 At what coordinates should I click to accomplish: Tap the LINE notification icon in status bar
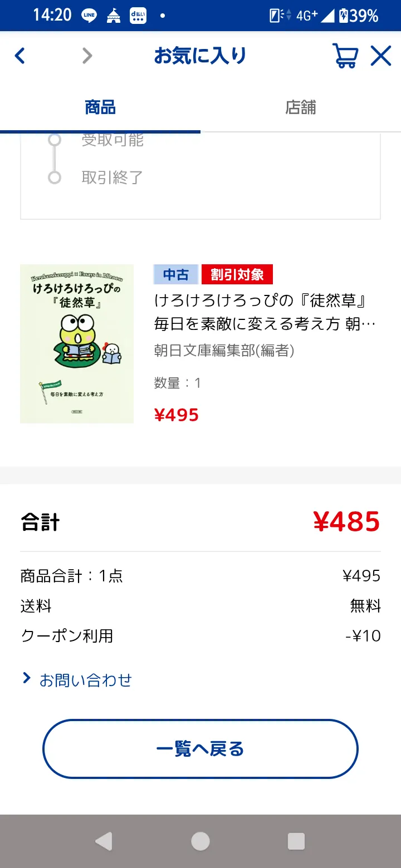point(89,16)
